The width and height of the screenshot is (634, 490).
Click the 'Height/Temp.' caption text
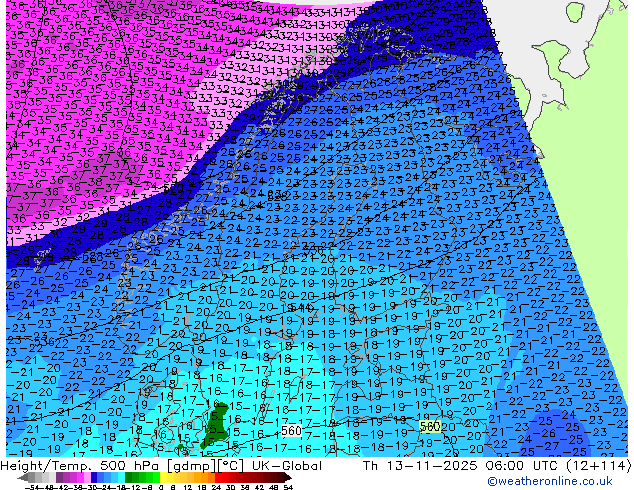[x=48, y=466]
